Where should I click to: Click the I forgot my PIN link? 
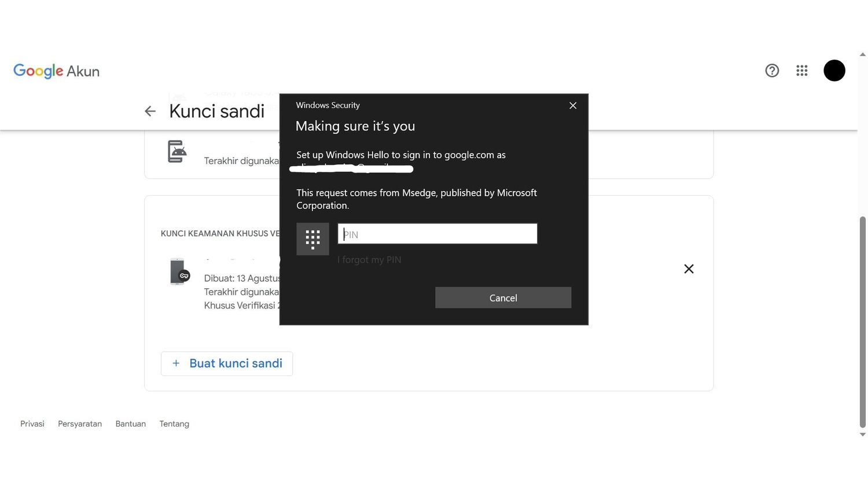tap(369, 260)
